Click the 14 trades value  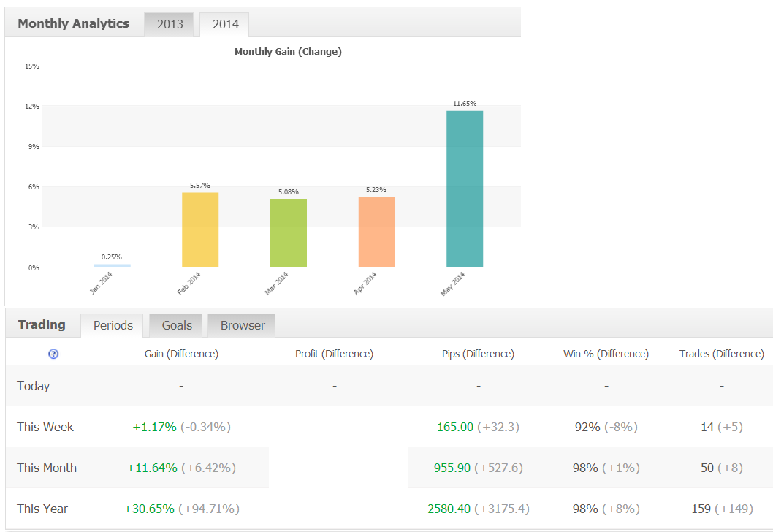(707, 427)
